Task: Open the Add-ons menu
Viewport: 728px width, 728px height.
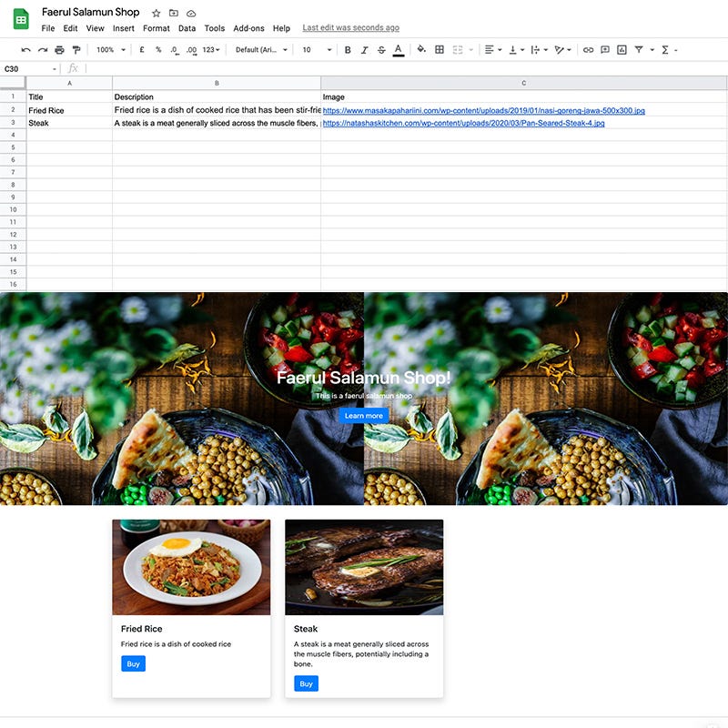Action: [x=248, y=28]
